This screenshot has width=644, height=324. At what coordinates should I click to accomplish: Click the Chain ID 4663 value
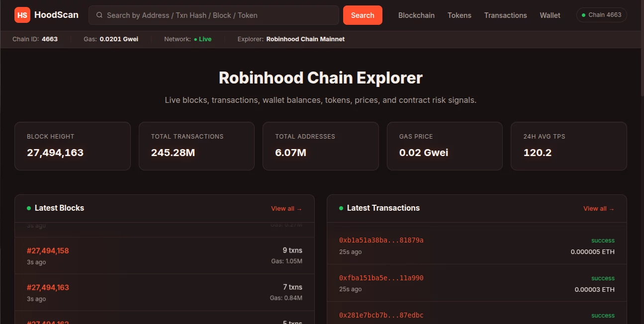(50, 39)
